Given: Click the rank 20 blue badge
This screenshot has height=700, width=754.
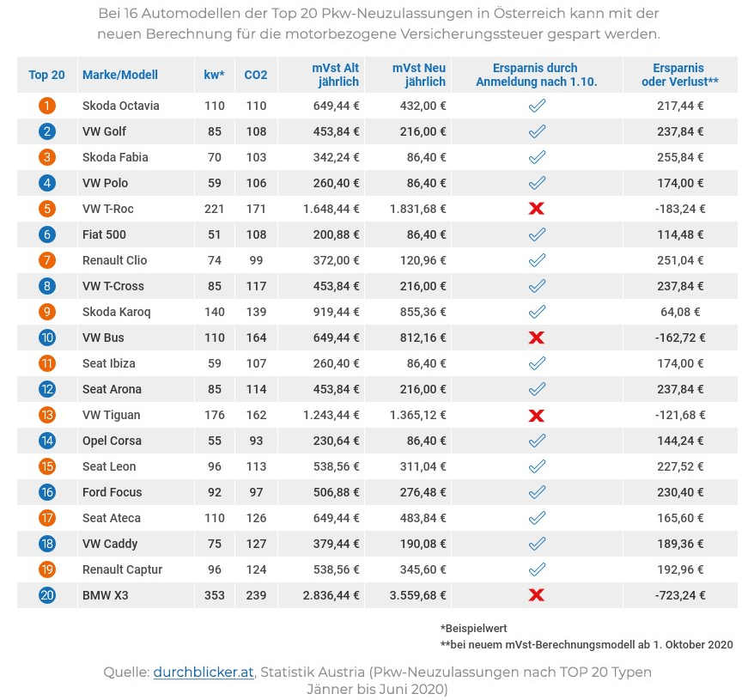Looking at the screenshot, I should pos(46,595).
